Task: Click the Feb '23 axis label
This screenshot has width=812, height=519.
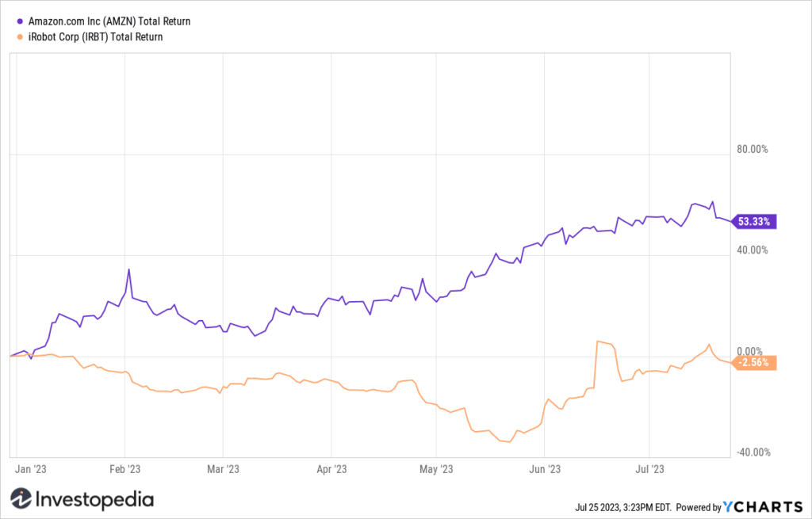Action: tap(124, 469)
